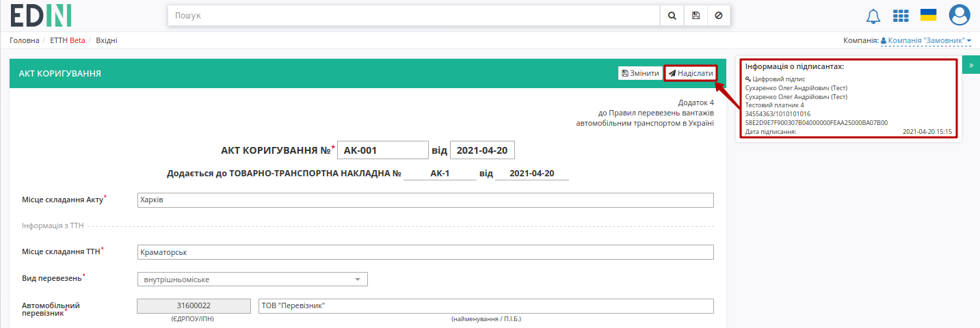Open the Вхідні breadcrumb

[x=107, y=40]
